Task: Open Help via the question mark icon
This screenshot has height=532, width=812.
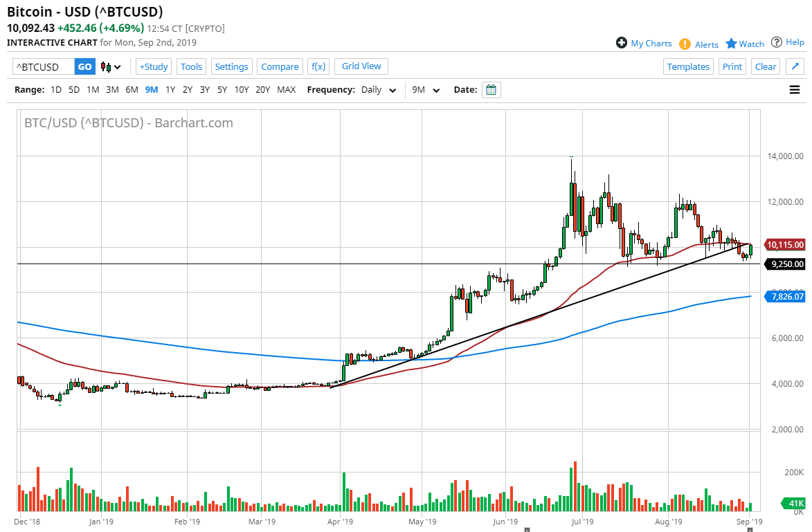Action: (777, 42)
